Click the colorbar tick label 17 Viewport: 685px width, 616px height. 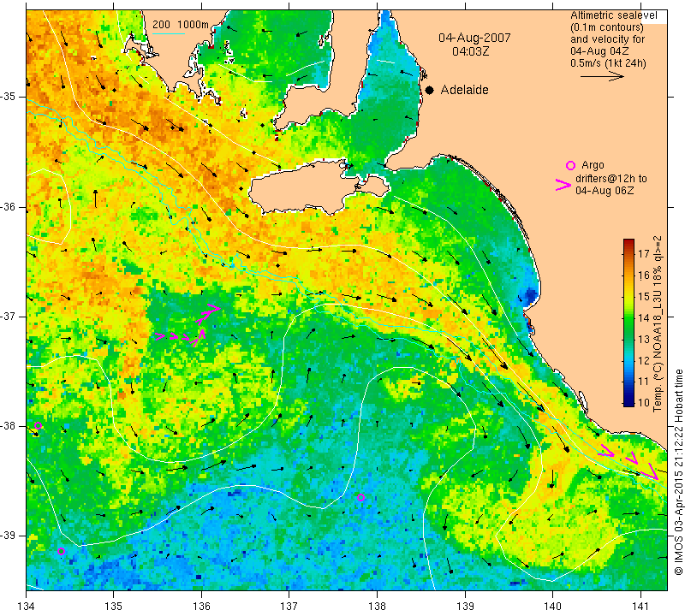[x=644, y=254]
